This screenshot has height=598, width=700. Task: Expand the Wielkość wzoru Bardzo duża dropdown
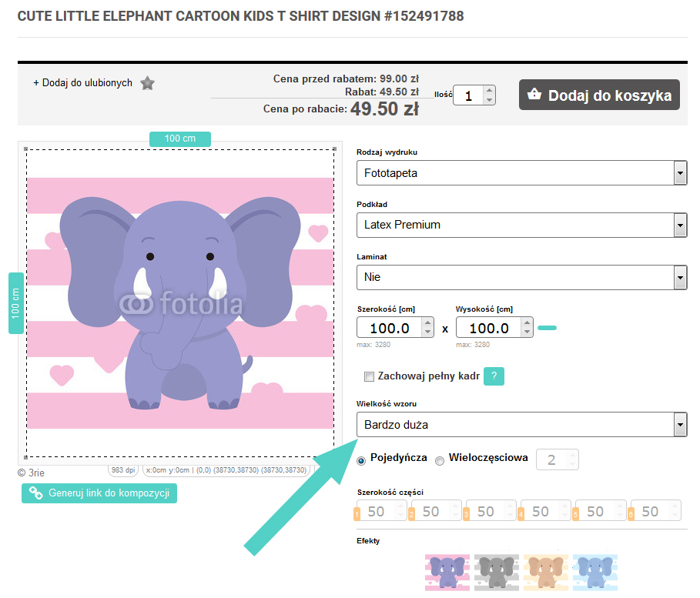click(x=521, y=424)
